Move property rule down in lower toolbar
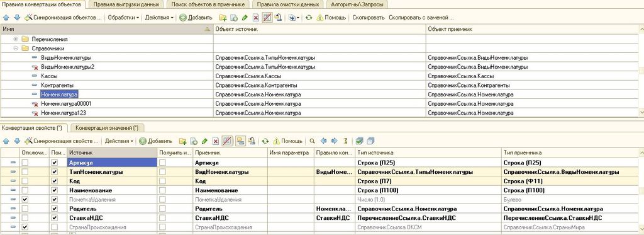 [17, 140]
